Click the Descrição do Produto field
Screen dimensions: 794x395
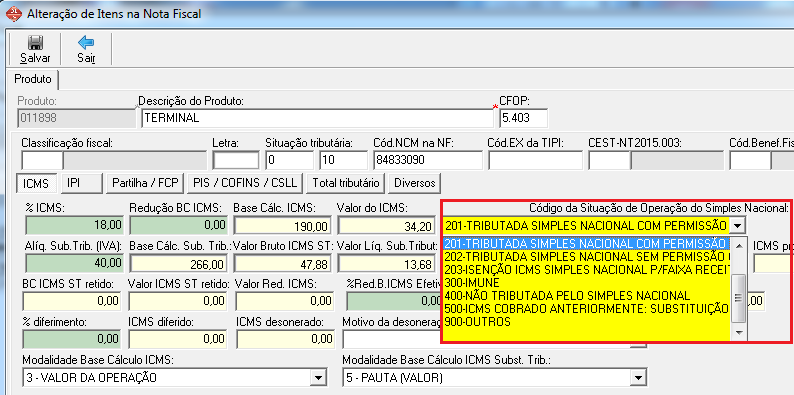click(x=317, y=118)
